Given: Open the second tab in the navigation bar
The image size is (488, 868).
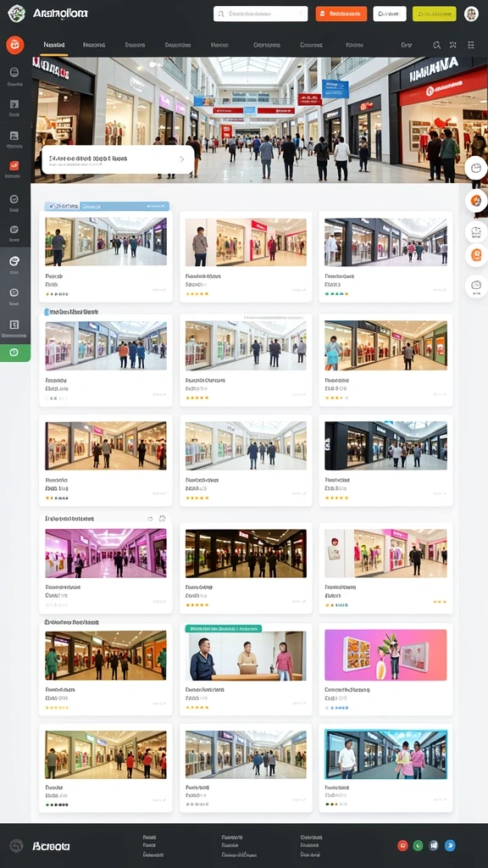Looking at the screenshot, I should tap(94, 45).
